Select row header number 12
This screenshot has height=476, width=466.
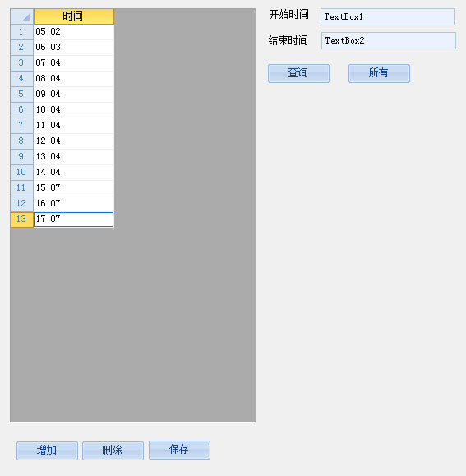coord(22,204)
